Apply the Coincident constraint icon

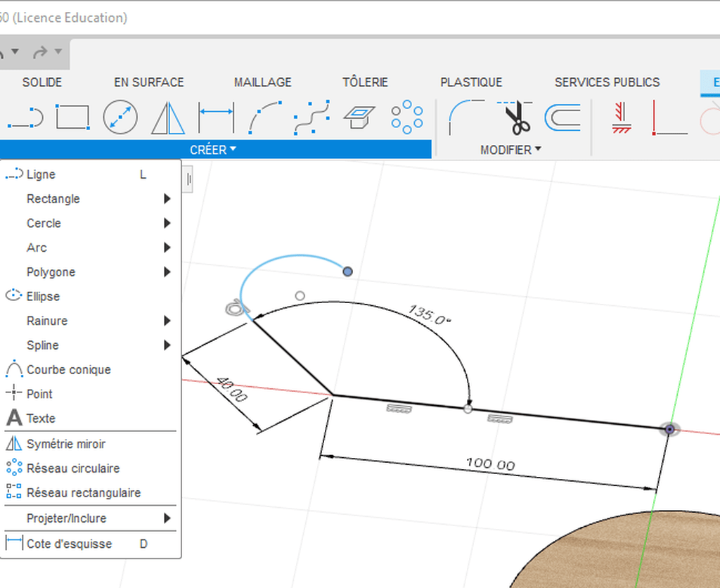tap(670, 118)
